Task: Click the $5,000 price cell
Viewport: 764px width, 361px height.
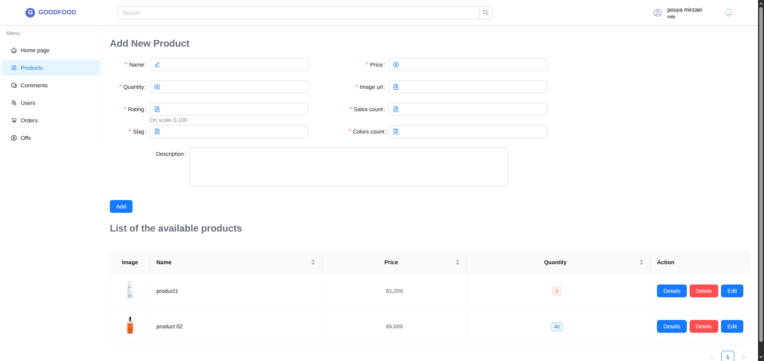Action: 394,326
